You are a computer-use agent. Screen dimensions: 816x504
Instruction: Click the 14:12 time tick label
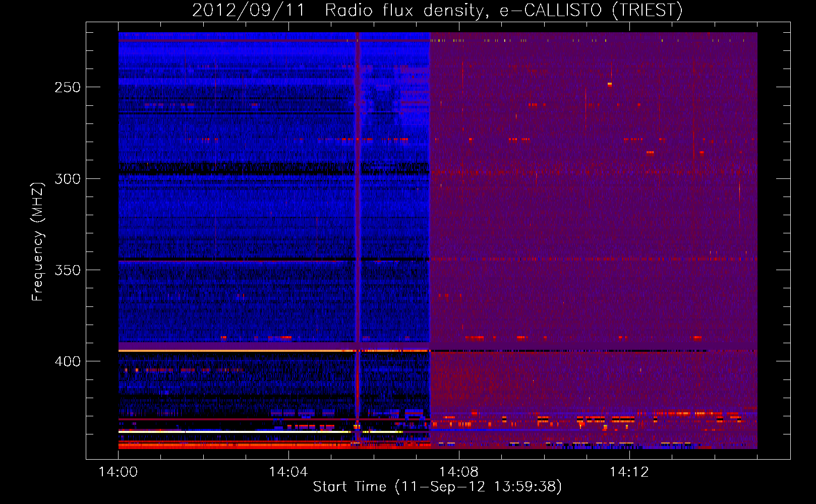[x=629, y=472]
